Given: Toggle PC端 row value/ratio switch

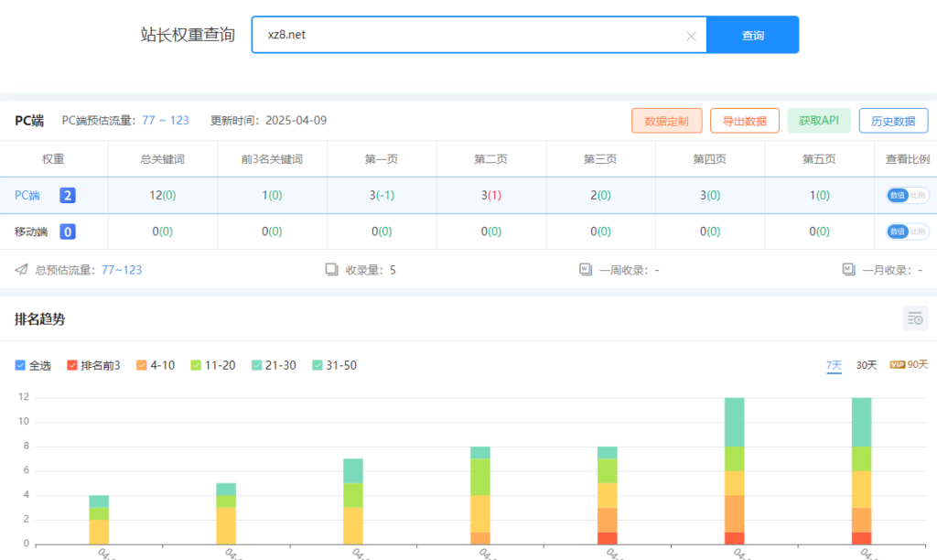Looking at the screenshot, I should [x=907, y=196].
